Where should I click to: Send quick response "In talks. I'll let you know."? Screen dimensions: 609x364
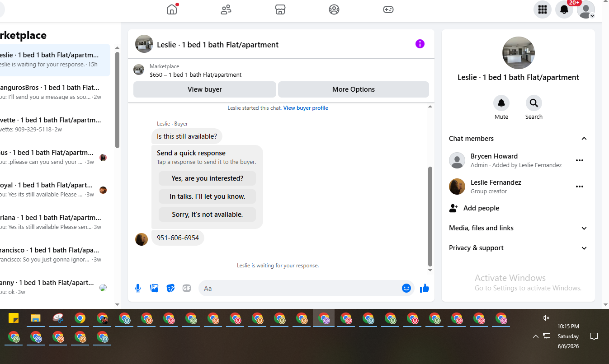[208, 196]
